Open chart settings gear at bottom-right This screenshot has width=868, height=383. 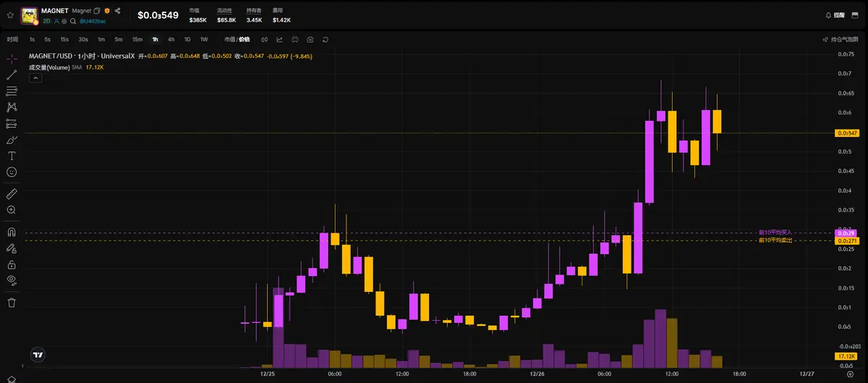tap(850, 374)
